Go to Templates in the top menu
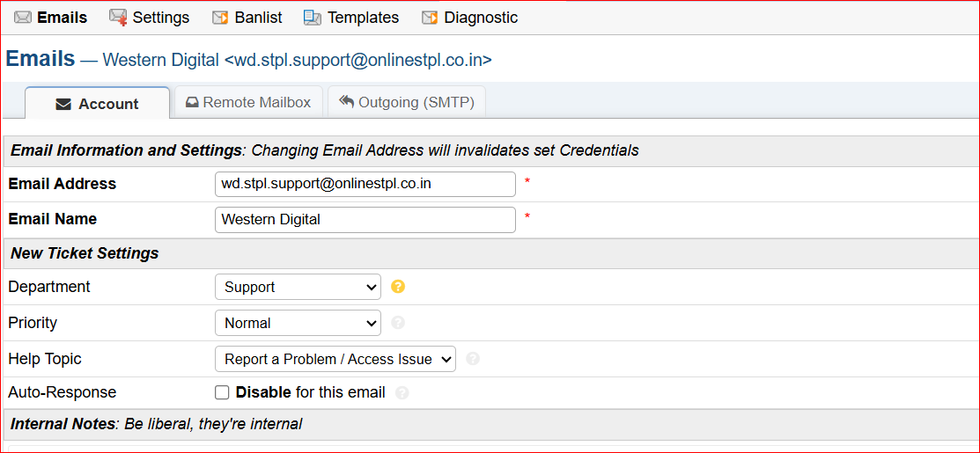The image size is (980, 453). [x=363, y=18]
